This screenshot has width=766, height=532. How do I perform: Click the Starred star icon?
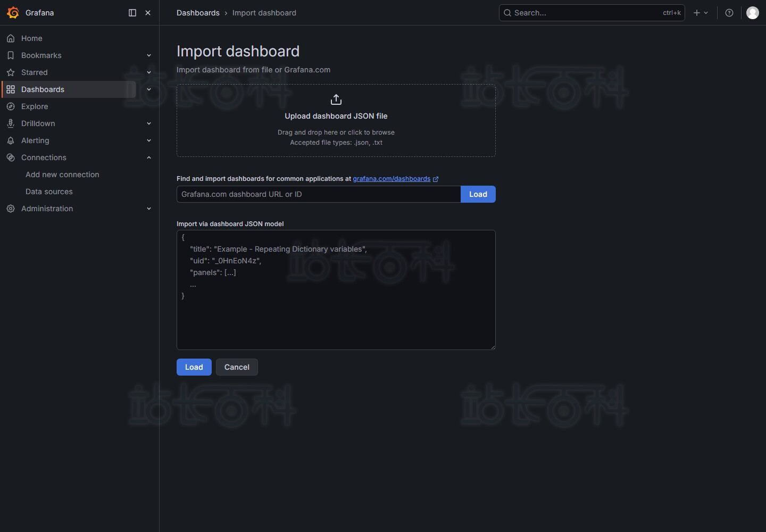tap(11, 72)
